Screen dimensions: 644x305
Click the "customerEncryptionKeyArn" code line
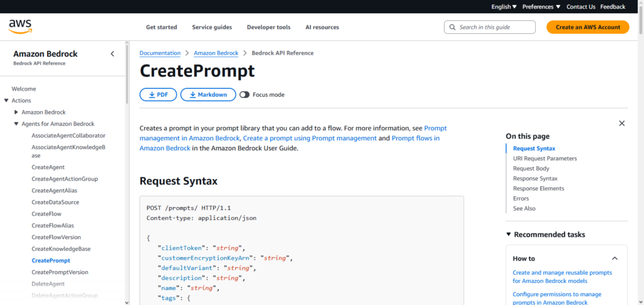(226, 258)
